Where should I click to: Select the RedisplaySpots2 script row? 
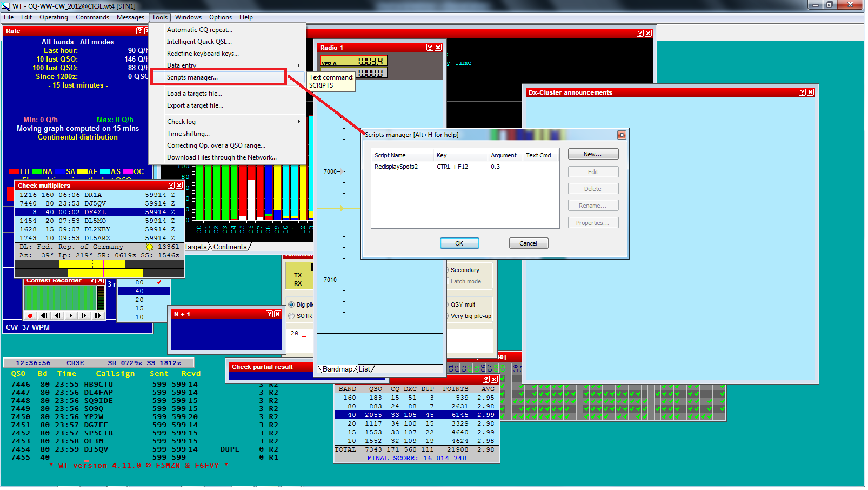[x=396, y=167]
